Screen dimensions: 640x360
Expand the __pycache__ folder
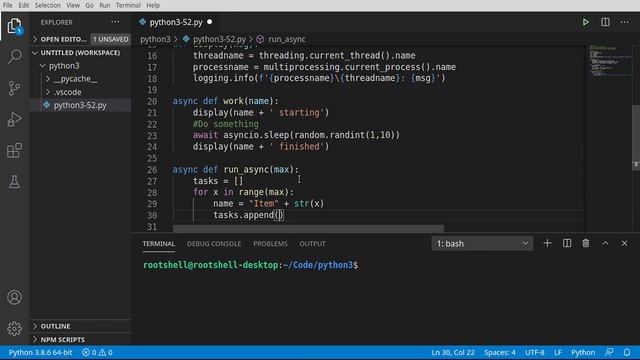76,79
